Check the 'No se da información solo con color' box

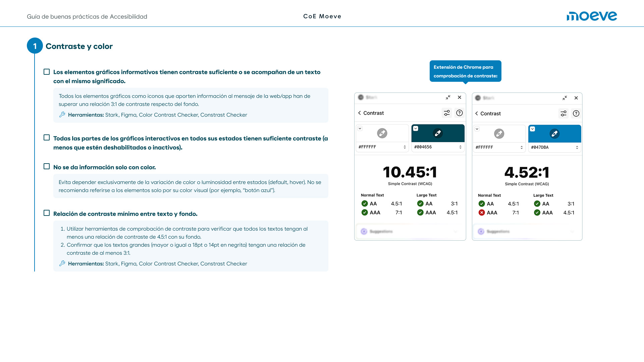coord(47,167)
